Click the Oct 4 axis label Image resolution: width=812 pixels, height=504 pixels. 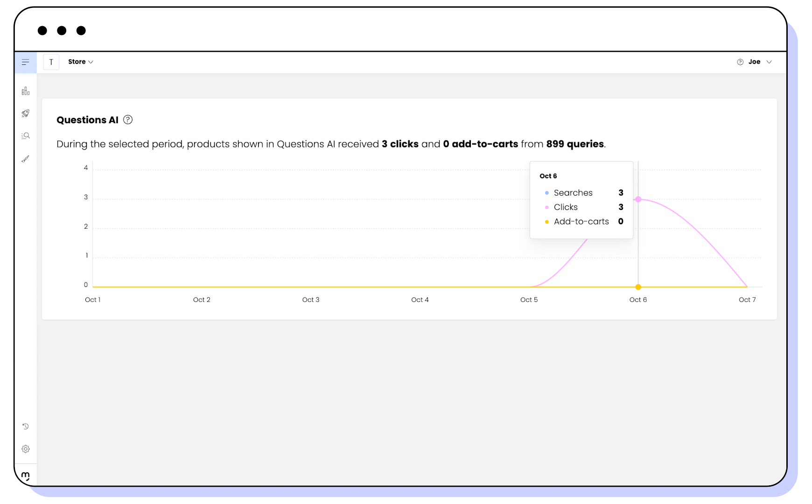tap(420, 300)
